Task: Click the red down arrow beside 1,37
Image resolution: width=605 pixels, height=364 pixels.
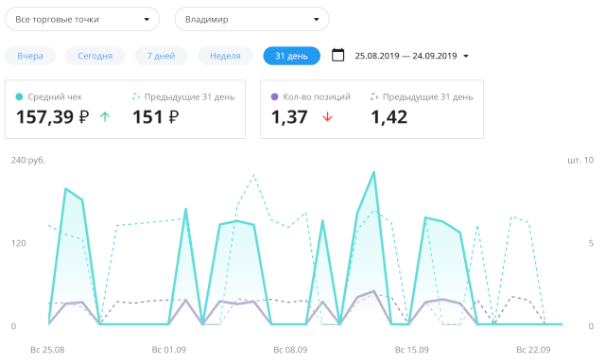Action: click(327, 116)
